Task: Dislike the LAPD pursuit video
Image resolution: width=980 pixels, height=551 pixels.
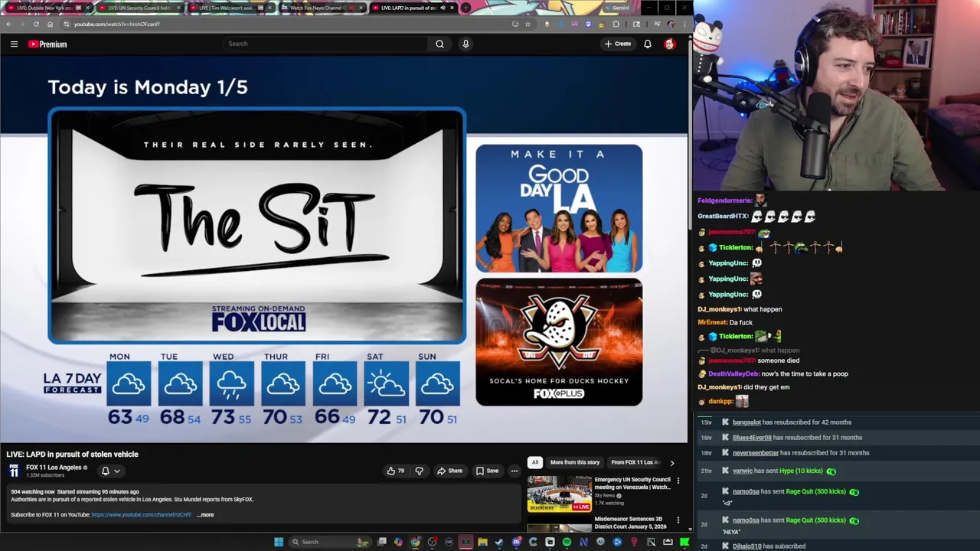Action: pyautogui.click(x=419, y=471)
